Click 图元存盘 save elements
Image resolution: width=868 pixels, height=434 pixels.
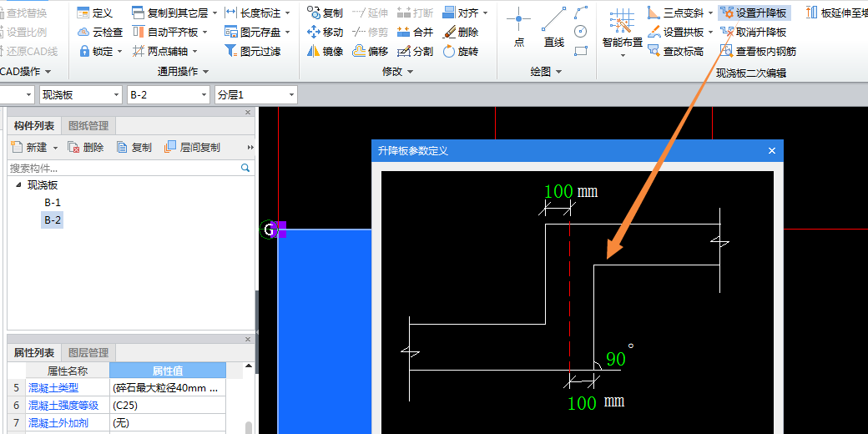[257, 32]
